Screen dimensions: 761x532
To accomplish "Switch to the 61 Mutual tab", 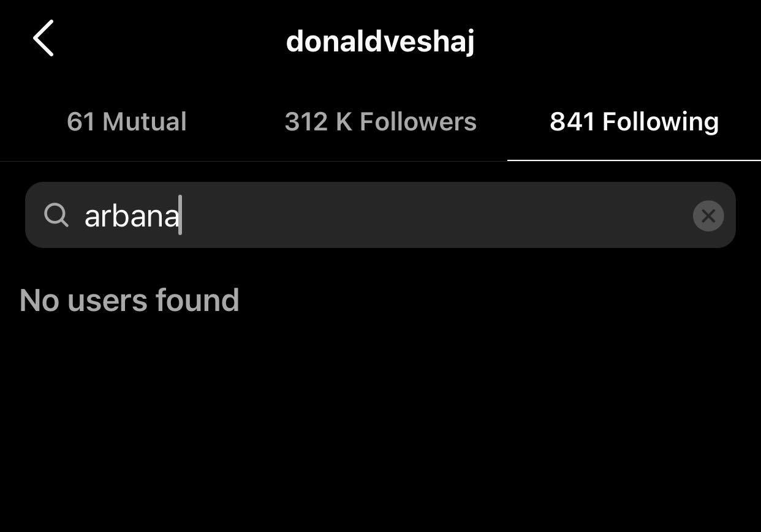I will point(127,121).
